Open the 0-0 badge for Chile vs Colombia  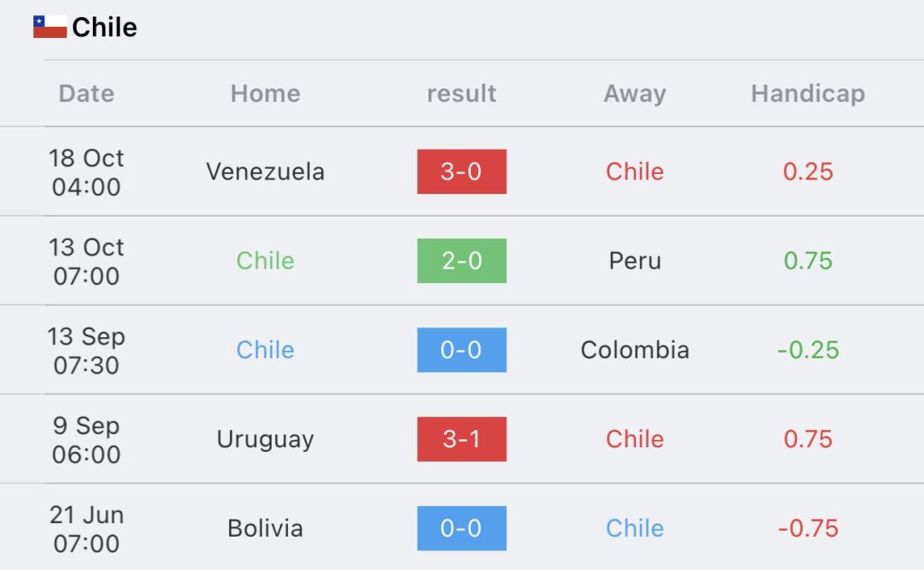[x=461, y=350]
